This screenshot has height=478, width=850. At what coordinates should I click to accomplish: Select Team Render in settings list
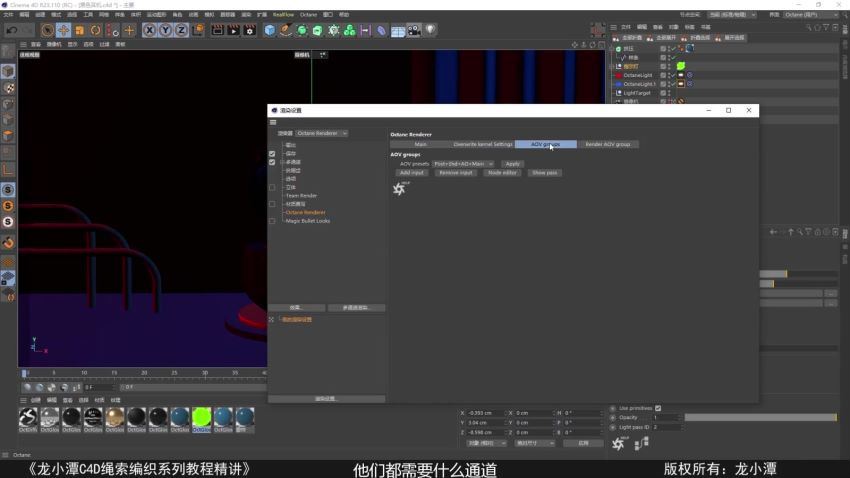pos(301,196)
